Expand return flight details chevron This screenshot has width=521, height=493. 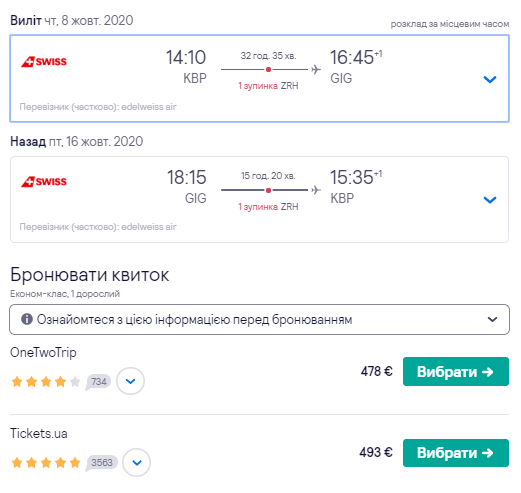pos(490,200)
